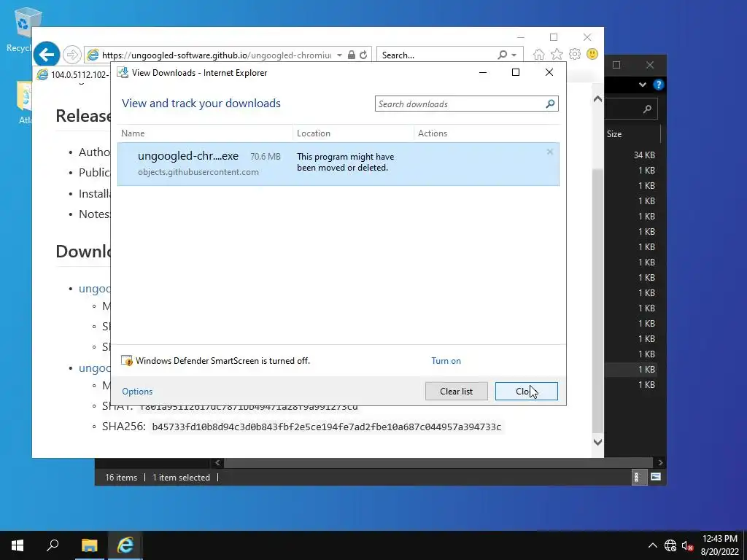Open the File Explorer help question icon
747x560 pixels.
click(659, 85)
